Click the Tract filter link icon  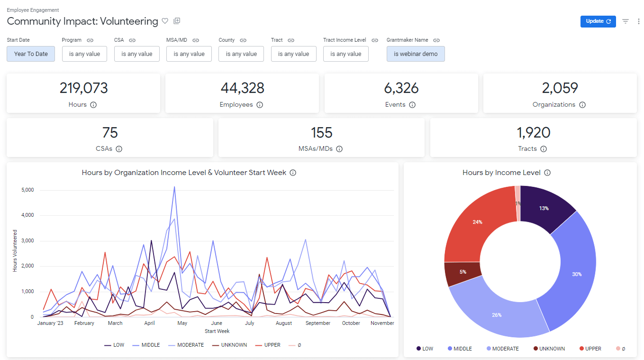[291, 40]
